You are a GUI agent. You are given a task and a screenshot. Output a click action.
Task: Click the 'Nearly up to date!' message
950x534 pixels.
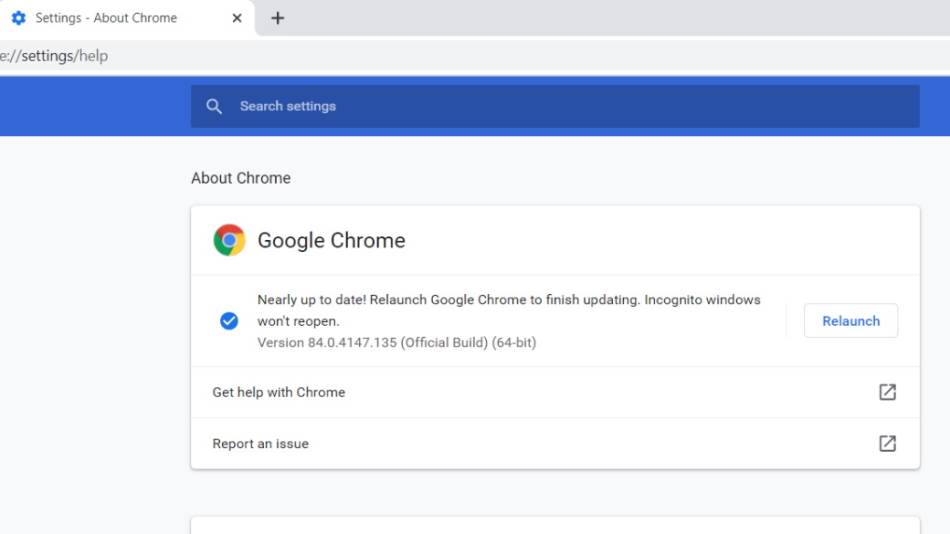[x=509, y=310]
